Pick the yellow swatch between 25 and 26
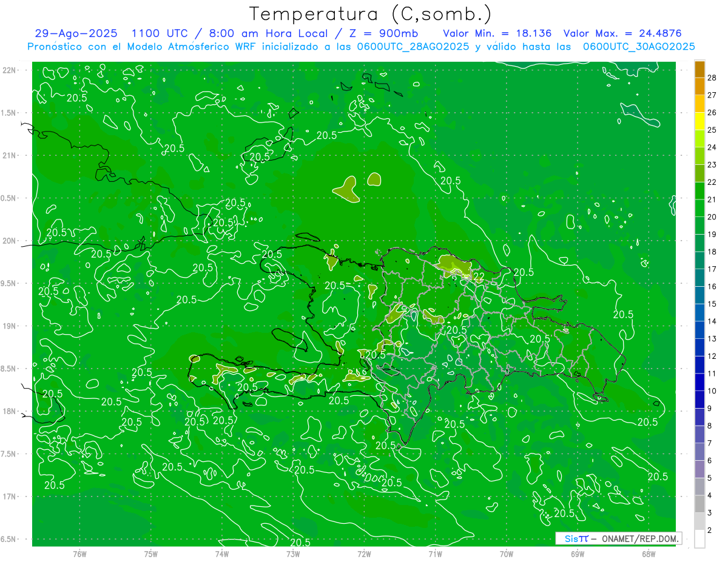 tap(699, 121)
